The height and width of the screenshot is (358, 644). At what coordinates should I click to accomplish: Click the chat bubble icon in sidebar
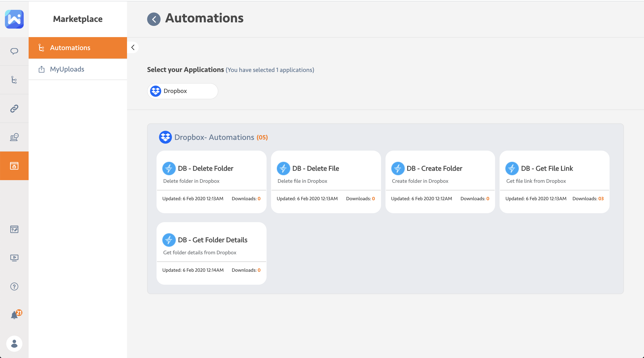coord(14,51)
